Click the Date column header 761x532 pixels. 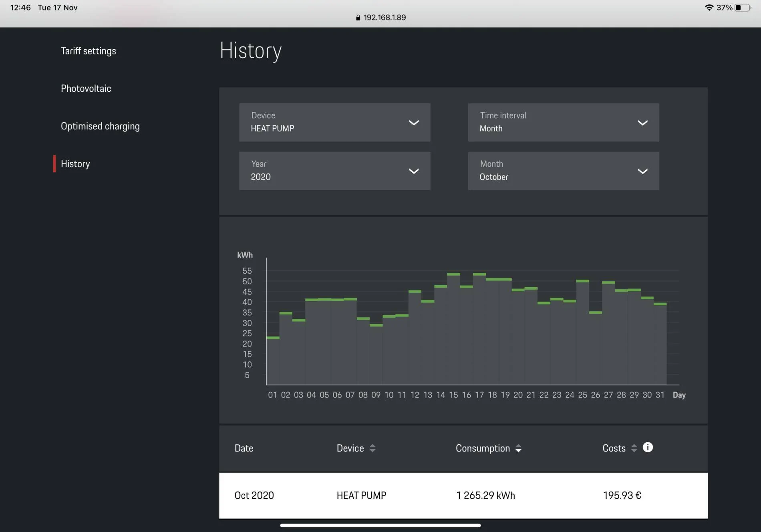(244, 448)
